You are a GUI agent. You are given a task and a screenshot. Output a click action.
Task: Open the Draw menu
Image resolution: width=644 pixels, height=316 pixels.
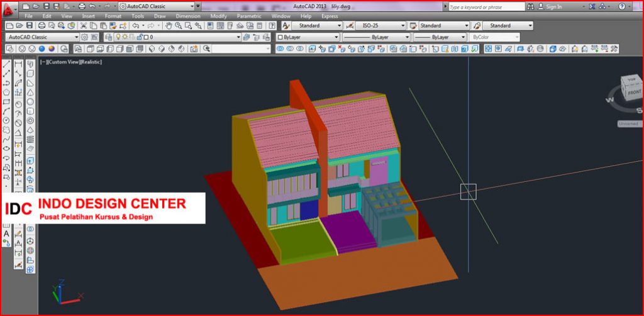coord(160,16)
